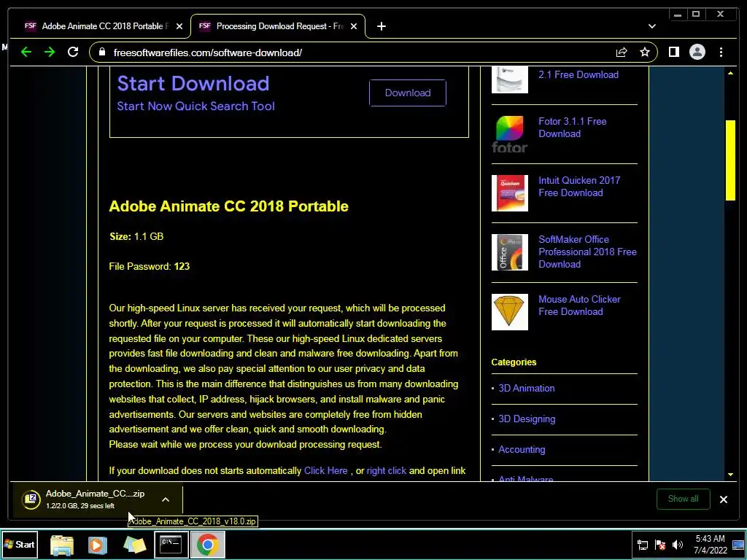Screen dimensions: 747x560
Task: Open Mouse Auto Clicker Free Download link
Action: tap(579, 306)
